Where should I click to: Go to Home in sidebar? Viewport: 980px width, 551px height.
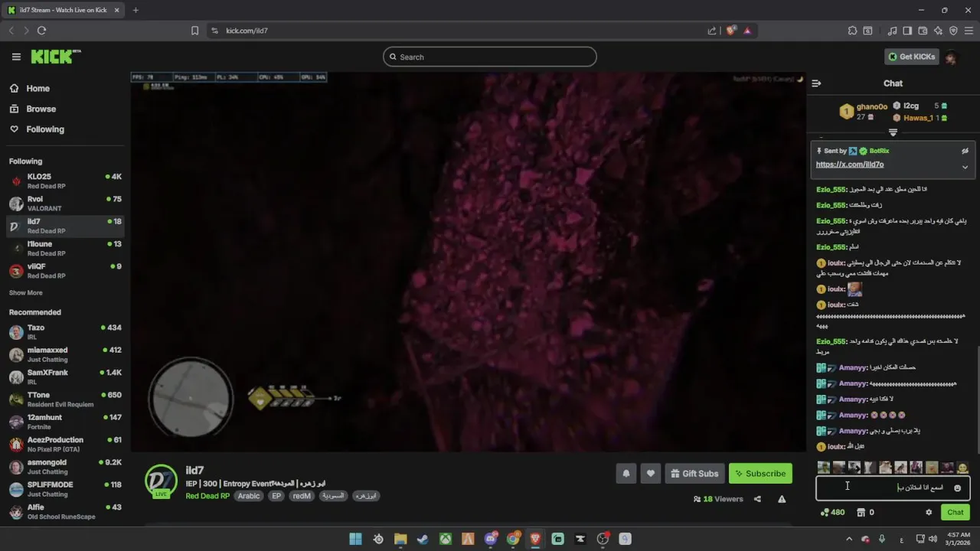[x=38, y=89]
